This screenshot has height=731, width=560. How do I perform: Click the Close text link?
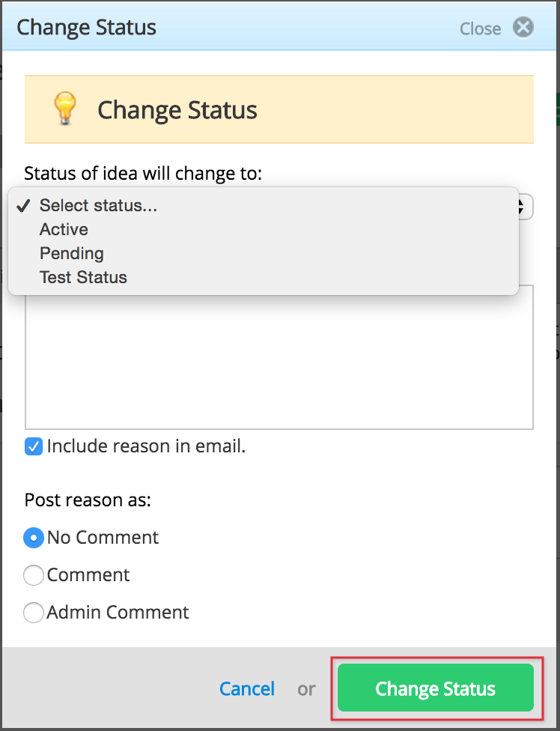click(481, 28)
